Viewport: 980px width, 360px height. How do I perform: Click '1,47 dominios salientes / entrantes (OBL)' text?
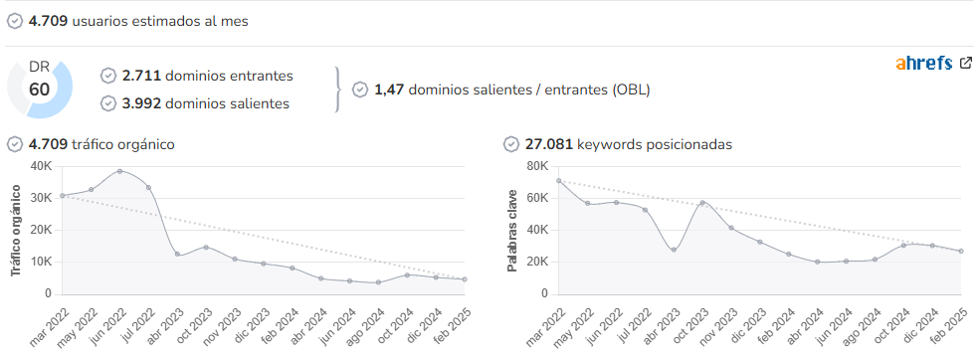(x=511, y=90)
